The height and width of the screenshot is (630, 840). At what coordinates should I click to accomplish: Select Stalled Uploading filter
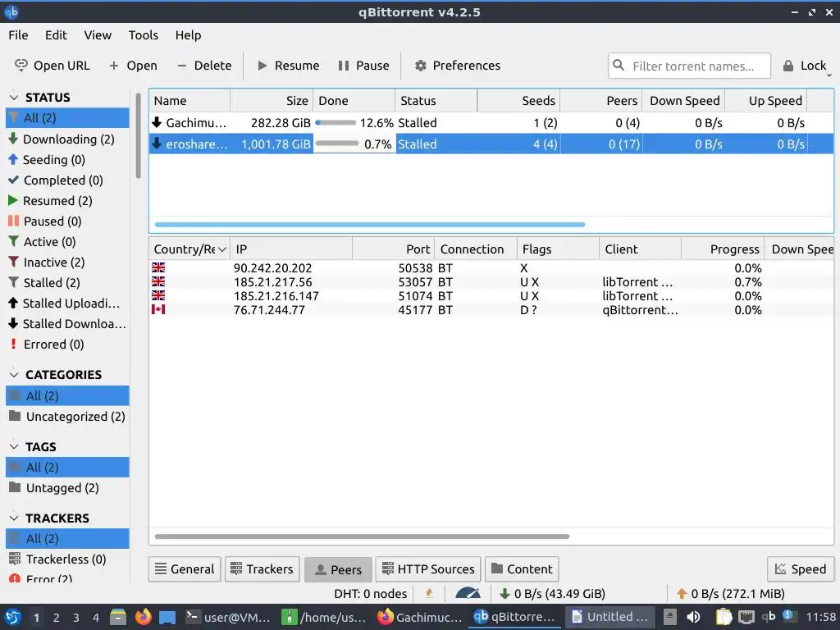67,304
